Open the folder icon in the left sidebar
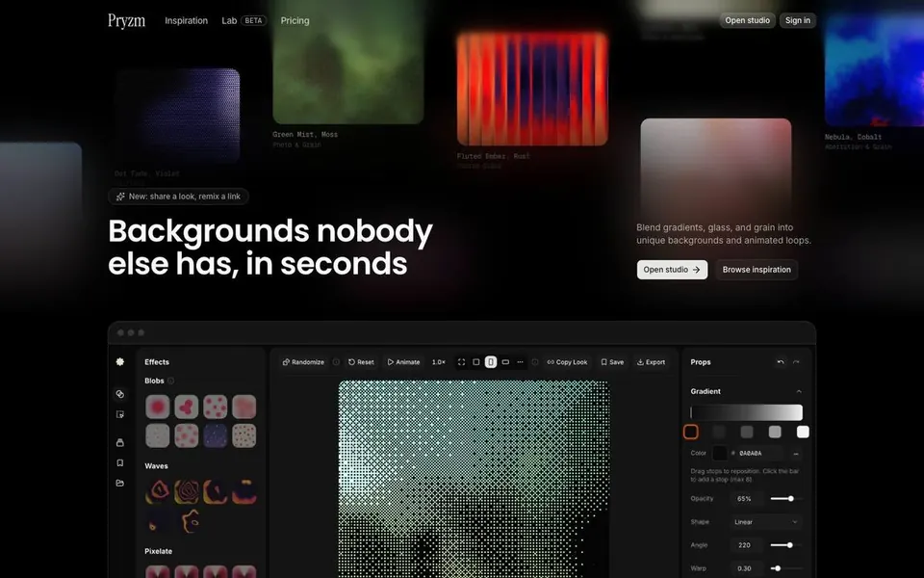The image size is (924, 578). (x=120, y=483)
